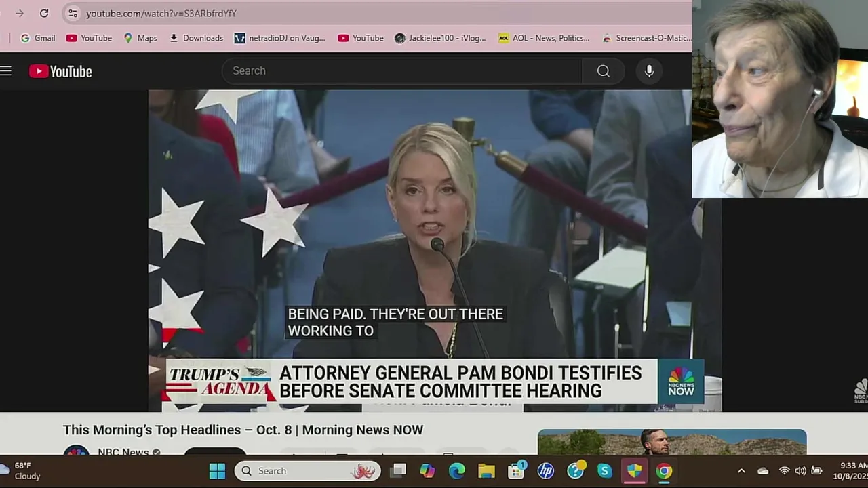This screenshot has height=488, width=868.
Task: Open AOL - News, Politics bookmark
Action: pos(544,38)
